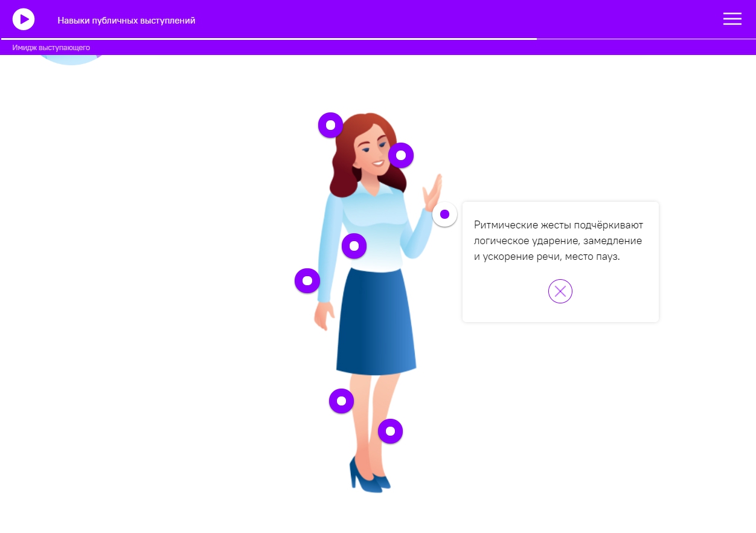Select the hotspot on the woman's hair

click(x=330, y=125)
